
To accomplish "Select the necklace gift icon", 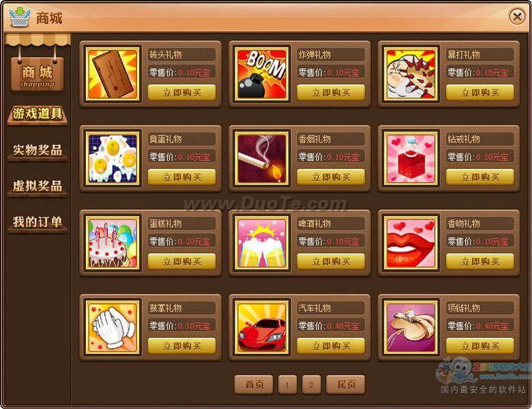I will 411,327.
